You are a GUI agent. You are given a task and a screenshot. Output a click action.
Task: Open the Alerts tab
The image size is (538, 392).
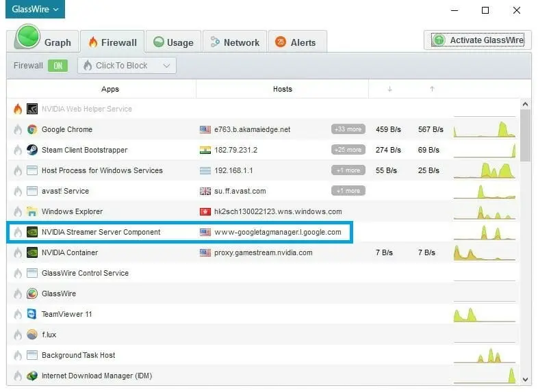coord(296,42)
